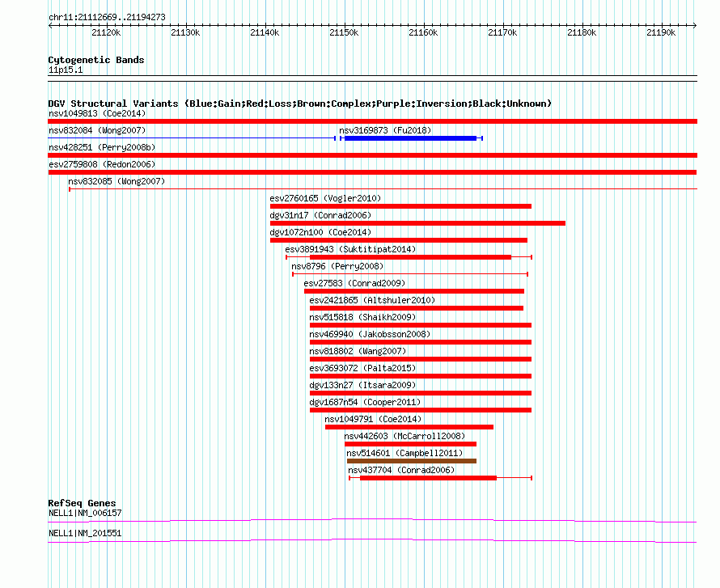The width and height of the screenshot is (720, 588).
Task: Click the red bar under esv2760165
Action: [401, 206]
